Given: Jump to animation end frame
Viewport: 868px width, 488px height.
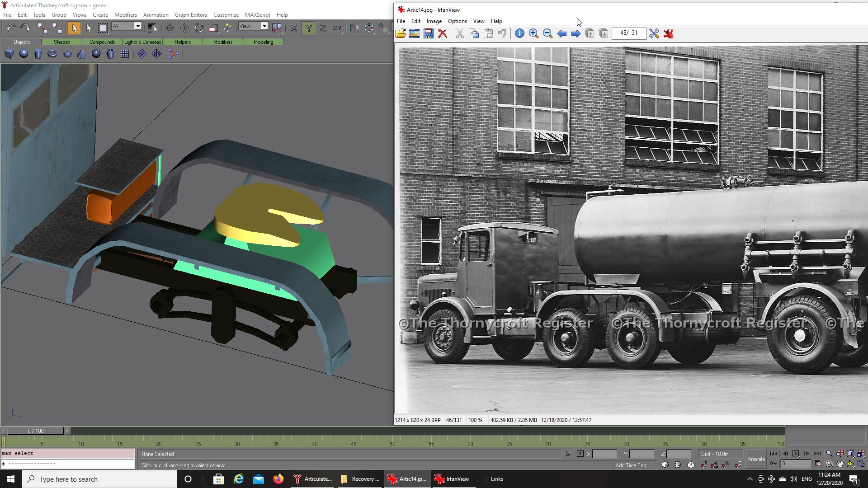Looking at the screenshot, I should [817, 454].
